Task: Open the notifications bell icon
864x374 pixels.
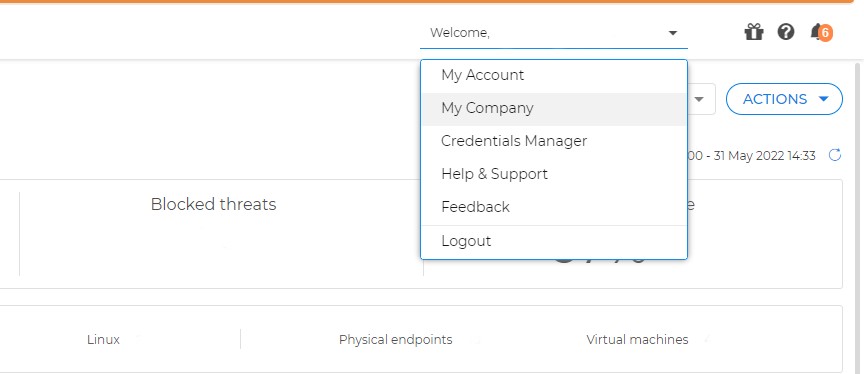Action: [x=817, y=32]
